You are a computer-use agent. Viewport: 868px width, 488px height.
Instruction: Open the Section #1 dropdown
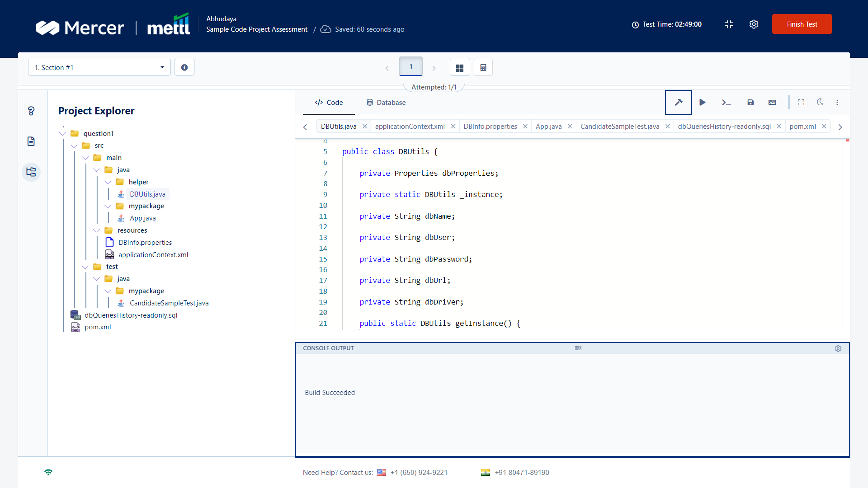tap(99, 67)
